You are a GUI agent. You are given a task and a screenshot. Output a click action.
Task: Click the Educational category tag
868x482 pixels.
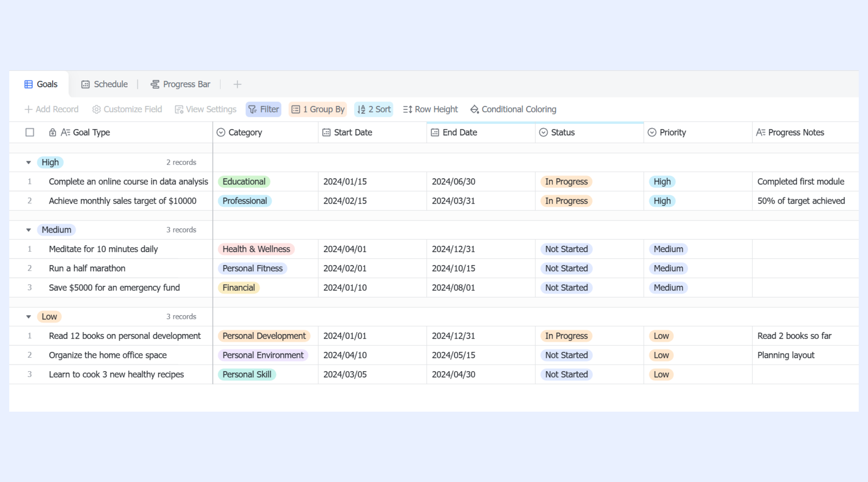tap(244, 182)
